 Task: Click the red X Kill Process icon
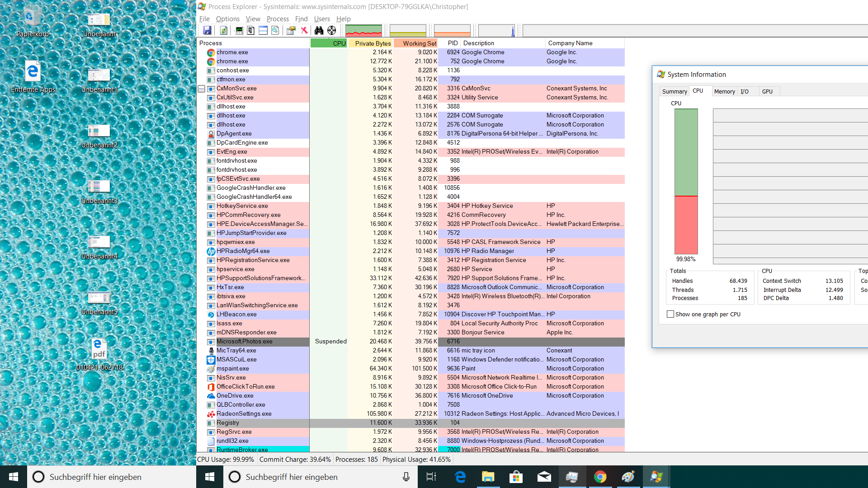point(304,30)
